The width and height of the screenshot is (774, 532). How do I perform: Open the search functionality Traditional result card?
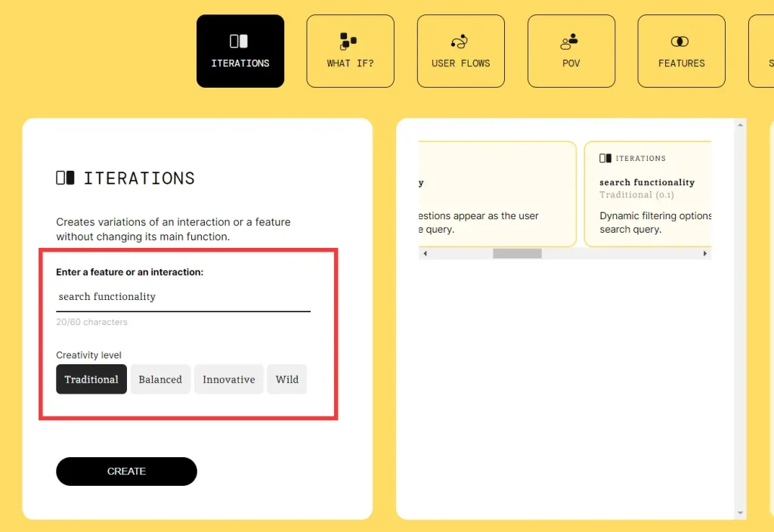pyautogui.click(x=649, y=194)
